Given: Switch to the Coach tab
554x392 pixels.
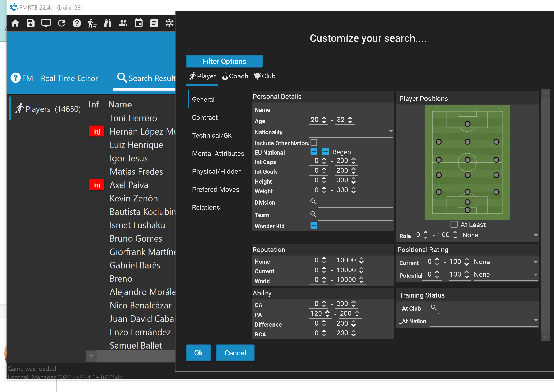Looking at the screenshot, I should pyautogui.click(x=235, y=76).
